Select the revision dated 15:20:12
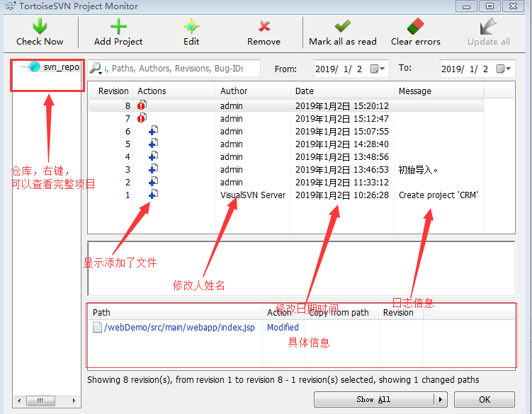Image resolution: width=532 pixels, height=414 pixels. [286, 105]
